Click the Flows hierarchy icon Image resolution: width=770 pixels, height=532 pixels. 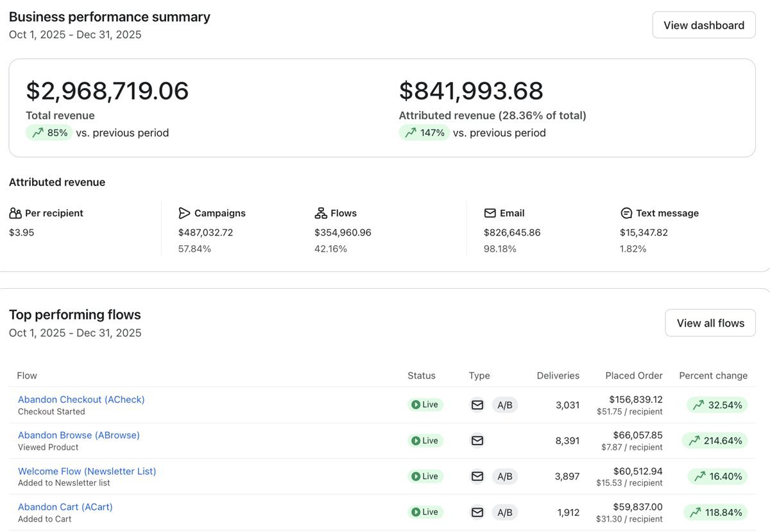321,213
